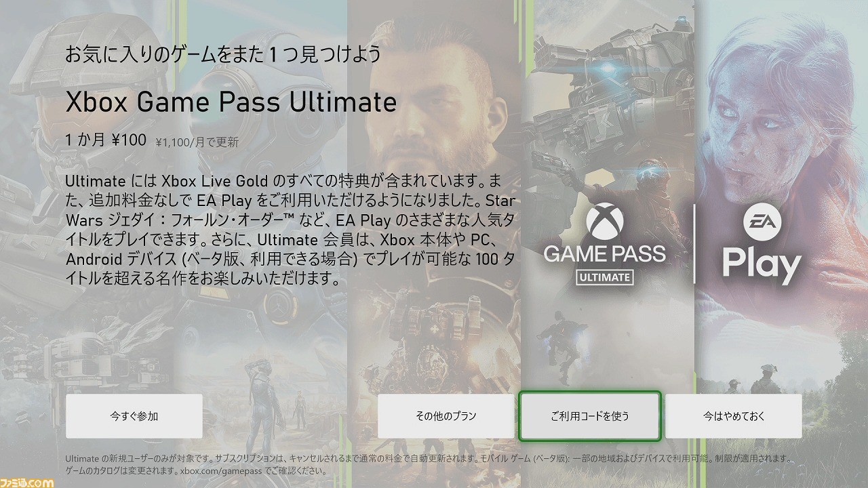Click the GAME PASS wordmark logo
The width and height of the screenshot is (868, 488).
point(605,255)
